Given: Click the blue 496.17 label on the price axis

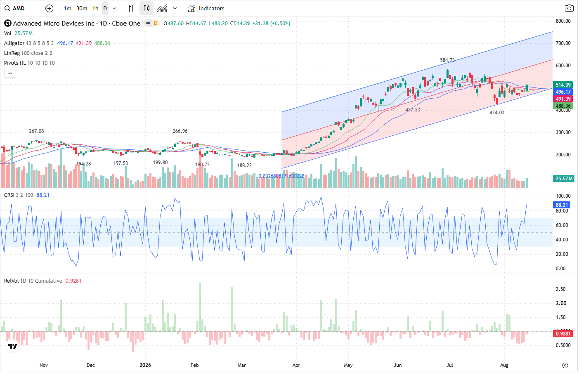Looking at the screenshot, I should [563, 92].
